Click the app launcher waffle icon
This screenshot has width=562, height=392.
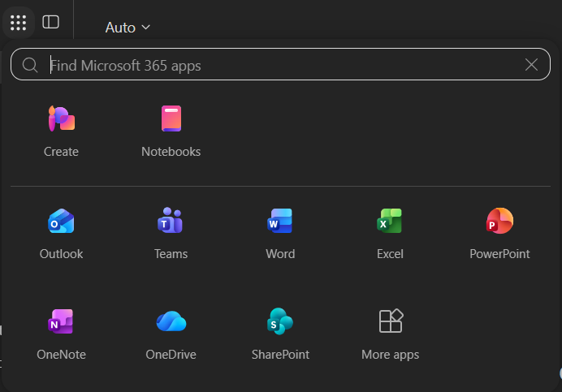(19, 23)
